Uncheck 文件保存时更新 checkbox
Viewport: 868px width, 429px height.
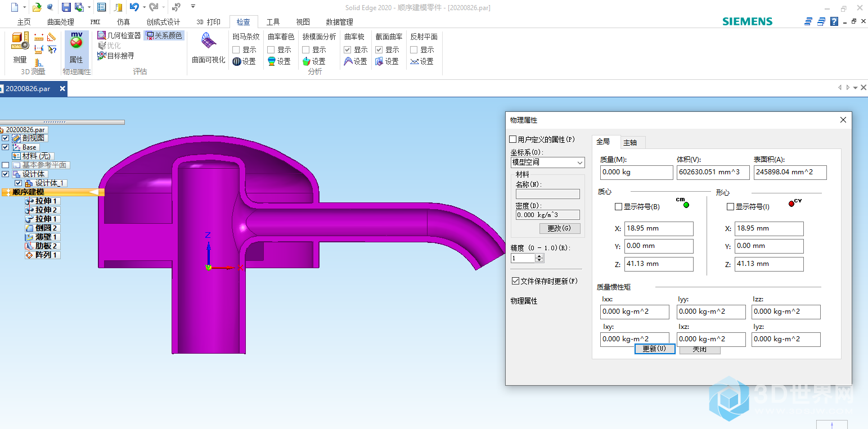[x=515, y=281]
